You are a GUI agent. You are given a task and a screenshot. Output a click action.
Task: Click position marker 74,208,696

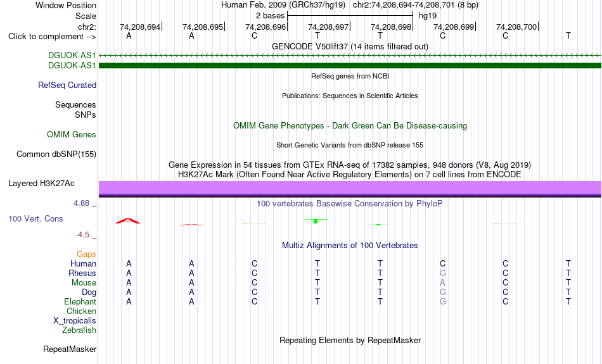(x=266, y=27)
